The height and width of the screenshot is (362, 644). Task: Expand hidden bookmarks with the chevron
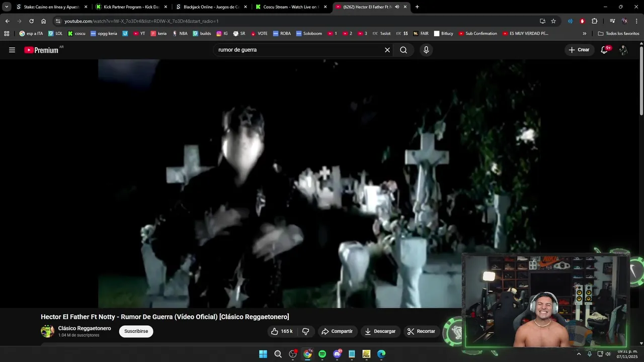[x=585, y=34]
